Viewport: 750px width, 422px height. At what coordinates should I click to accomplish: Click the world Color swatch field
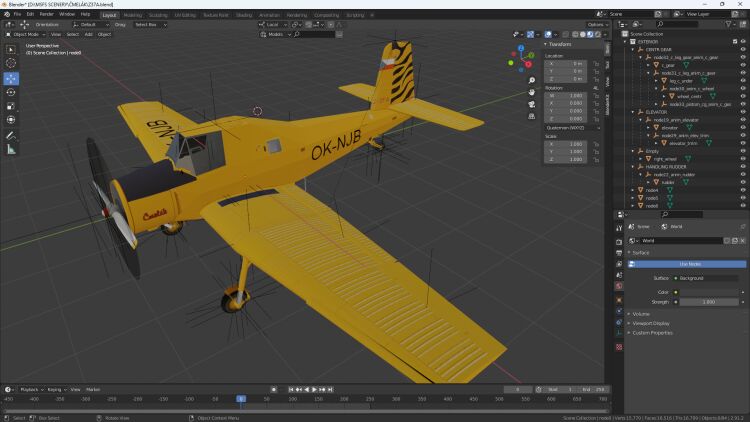point(708,291)
